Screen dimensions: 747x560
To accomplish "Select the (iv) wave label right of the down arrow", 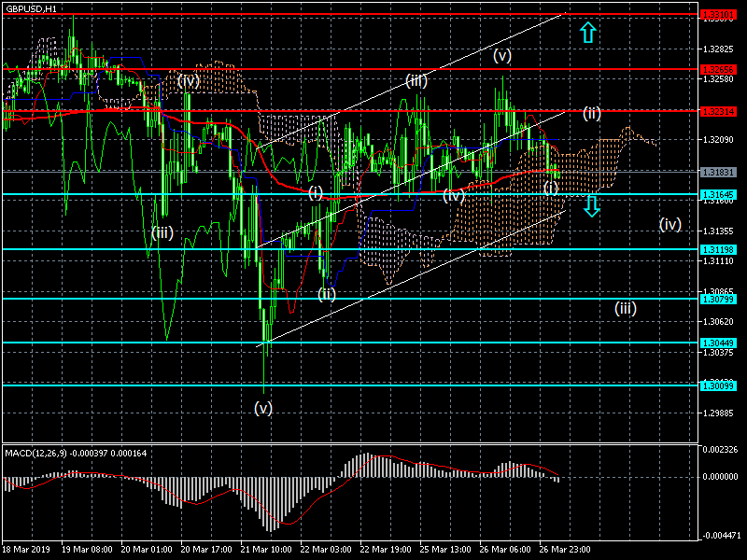I will tap(669, 224).
